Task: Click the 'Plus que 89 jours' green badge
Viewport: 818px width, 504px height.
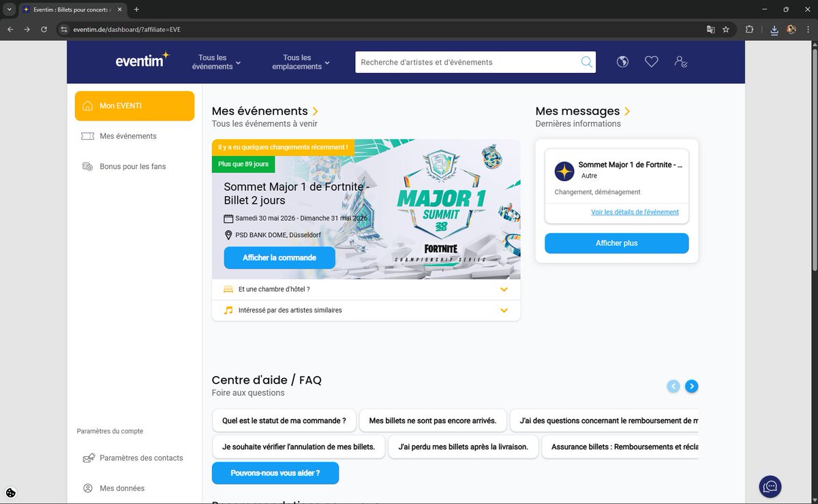Action: (243, 164)
